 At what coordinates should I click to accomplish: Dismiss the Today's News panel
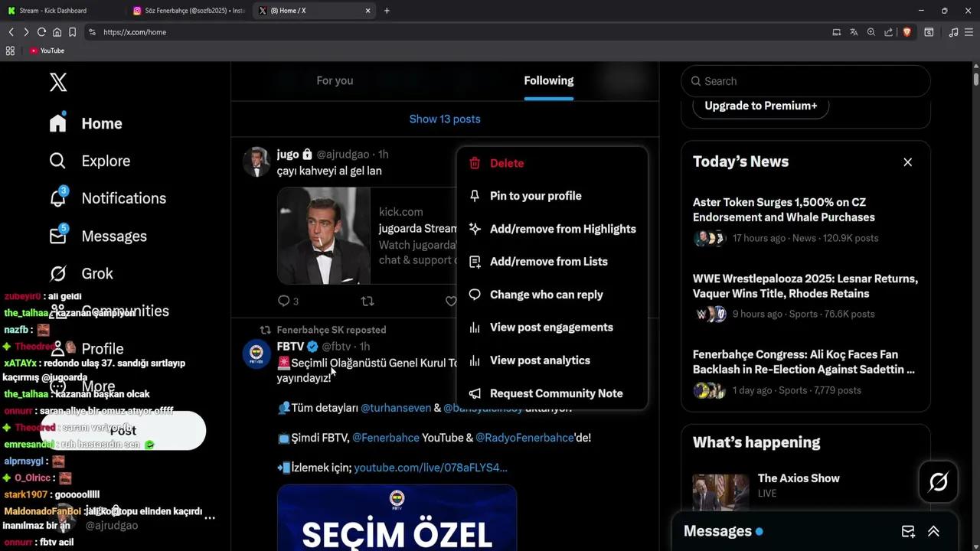point(907,162)
